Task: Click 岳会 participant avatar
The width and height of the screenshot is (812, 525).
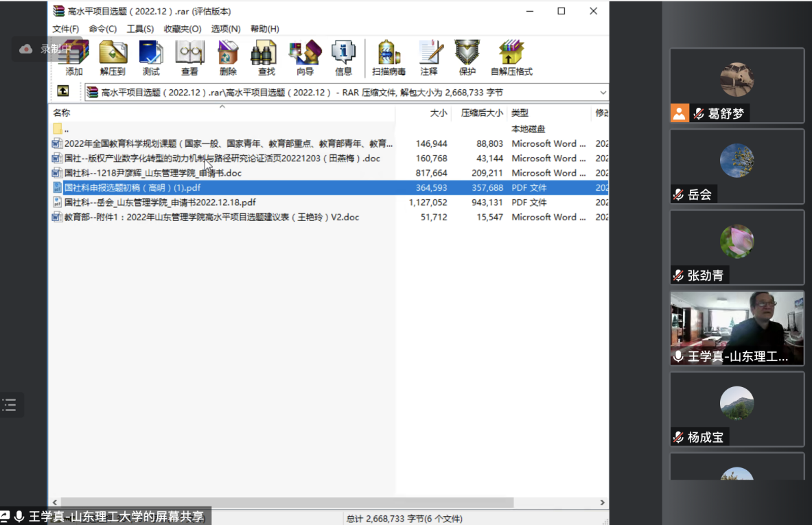Action: (737, 161)
